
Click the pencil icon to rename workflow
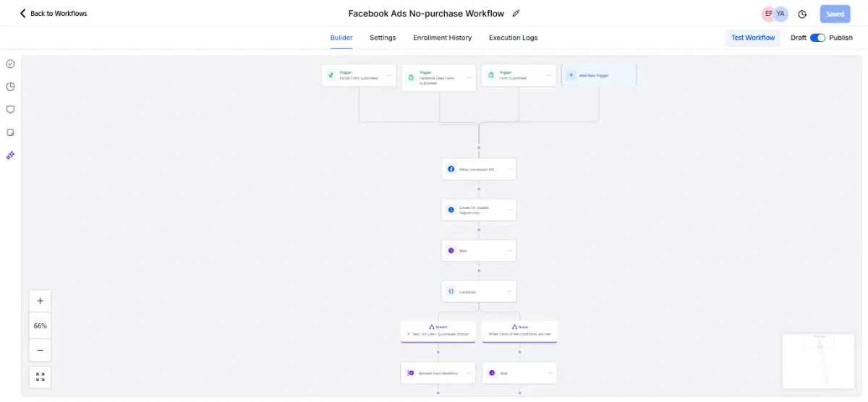(516, 13)
